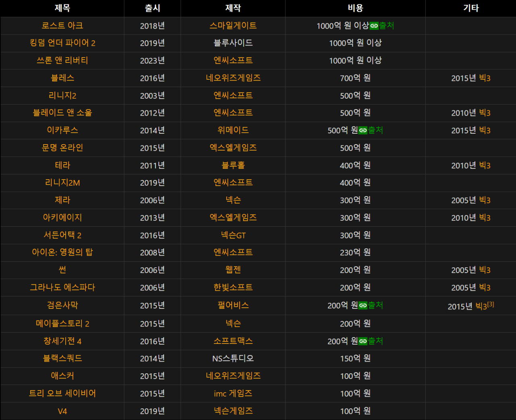Open the 서든어택 2 link

pyautogui.click(x=62, y=235)
